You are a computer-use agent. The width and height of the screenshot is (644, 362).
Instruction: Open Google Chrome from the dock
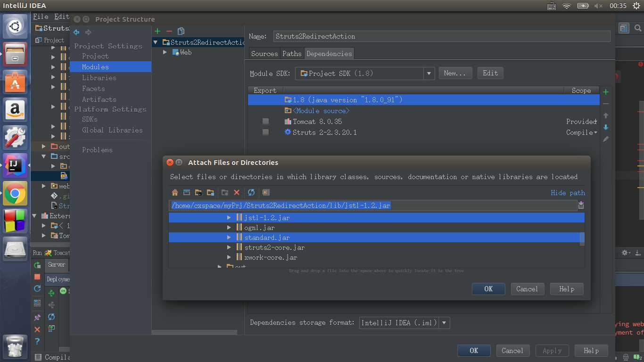[15, 193]
